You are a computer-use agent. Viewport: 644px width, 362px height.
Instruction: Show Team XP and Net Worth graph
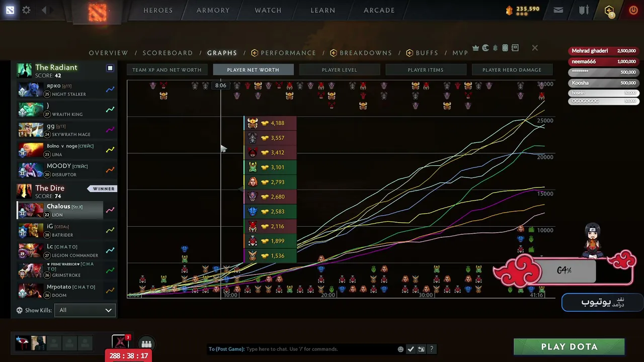pos(167,70)
